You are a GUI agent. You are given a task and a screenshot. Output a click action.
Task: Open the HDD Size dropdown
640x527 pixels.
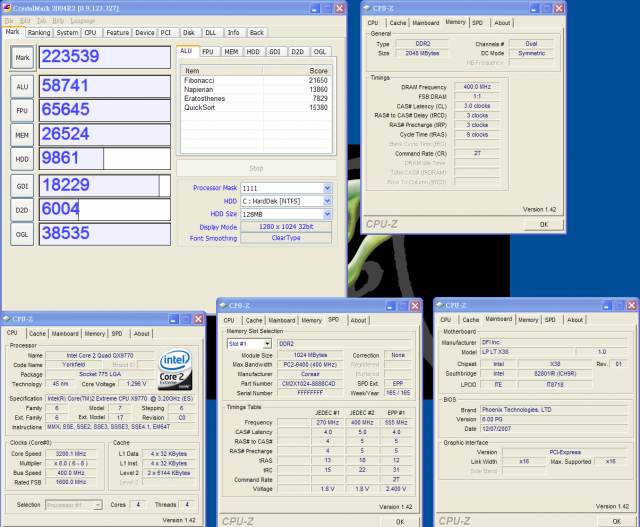click(x=327, y=214)
